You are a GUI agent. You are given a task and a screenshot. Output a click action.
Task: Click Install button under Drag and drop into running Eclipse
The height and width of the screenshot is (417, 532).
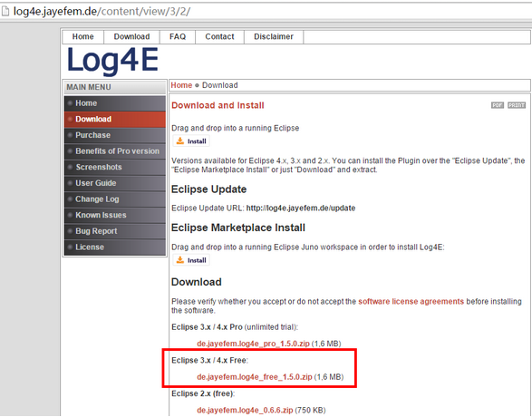191,141
